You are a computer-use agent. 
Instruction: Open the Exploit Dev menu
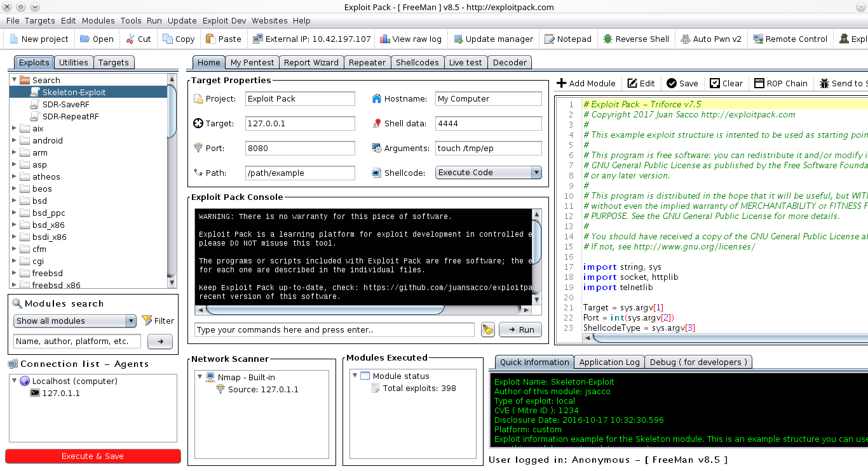click(224, 20)
